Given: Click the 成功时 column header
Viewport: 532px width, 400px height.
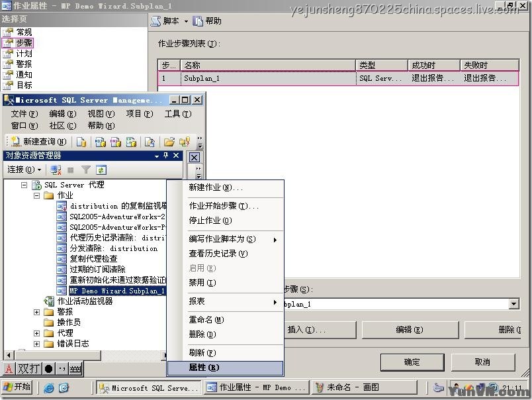Looking at the screenshot, I should 433,65.
